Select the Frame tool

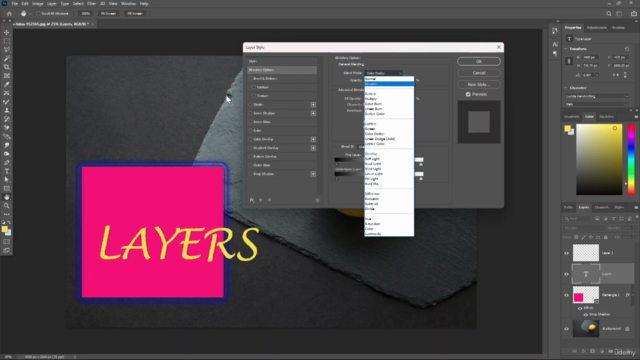tap(7, 76)
